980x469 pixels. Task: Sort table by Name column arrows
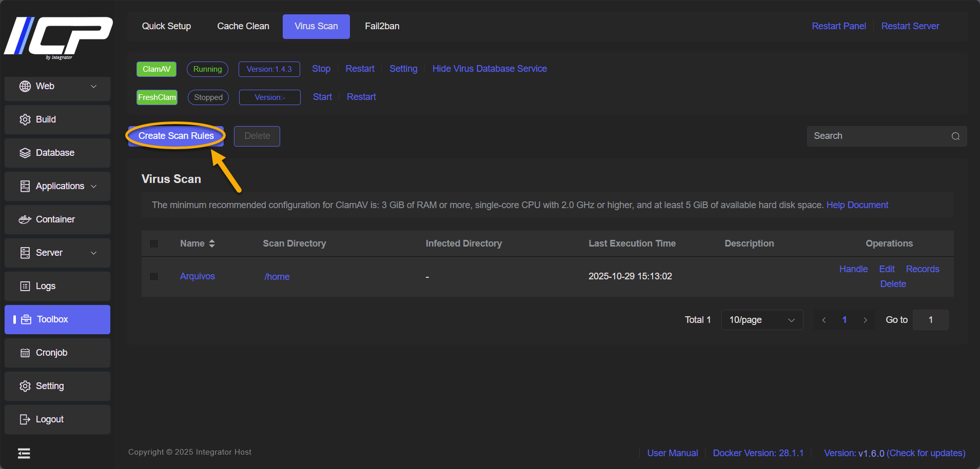pyautogui.click(x=212, y=243)
